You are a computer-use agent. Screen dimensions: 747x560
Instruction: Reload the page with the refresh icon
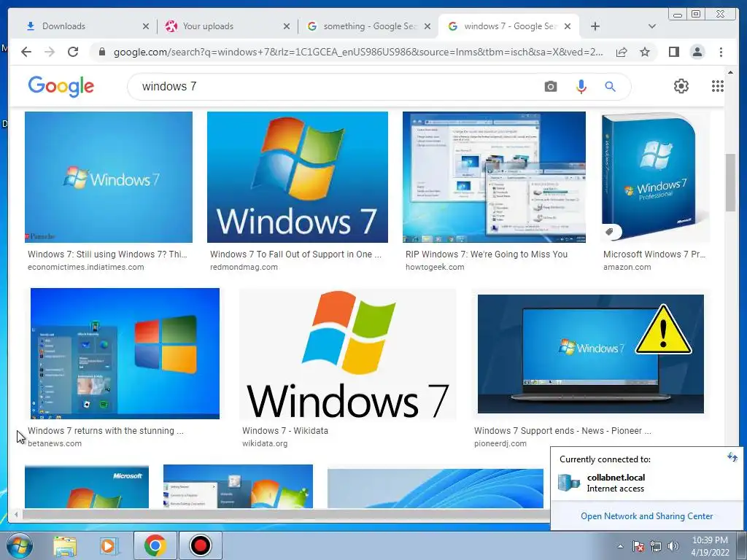pos(73,52)
